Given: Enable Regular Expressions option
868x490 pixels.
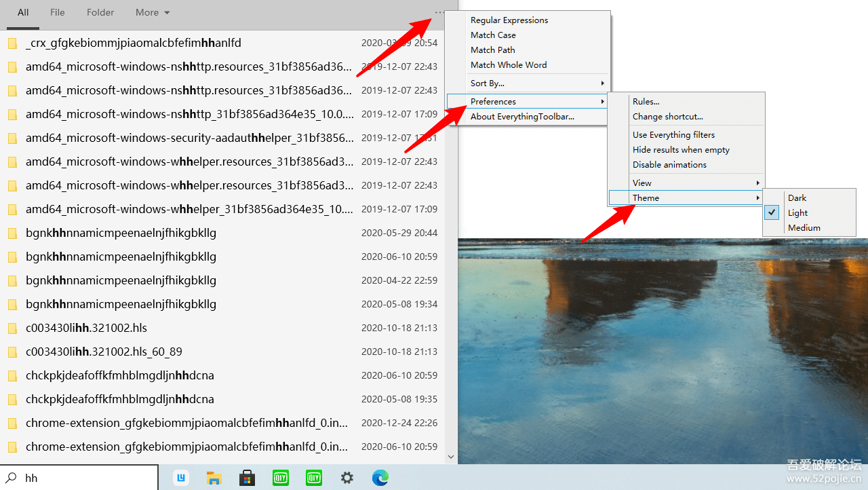Looking at the screenshot, I should (x=509, y=20).
